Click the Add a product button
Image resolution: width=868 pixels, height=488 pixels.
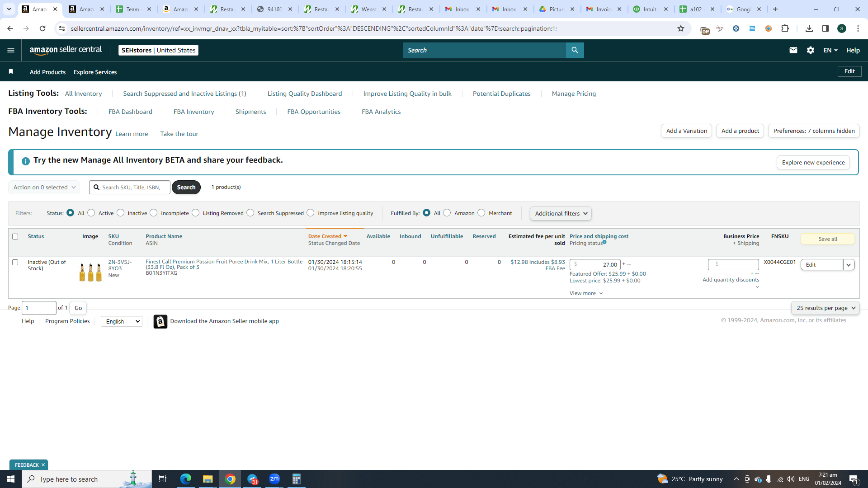click(x=740, y=131)
